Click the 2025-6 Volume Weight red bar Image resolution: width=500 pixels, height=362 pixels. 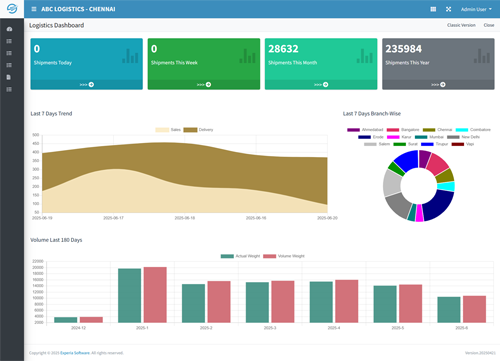point(474,309)
